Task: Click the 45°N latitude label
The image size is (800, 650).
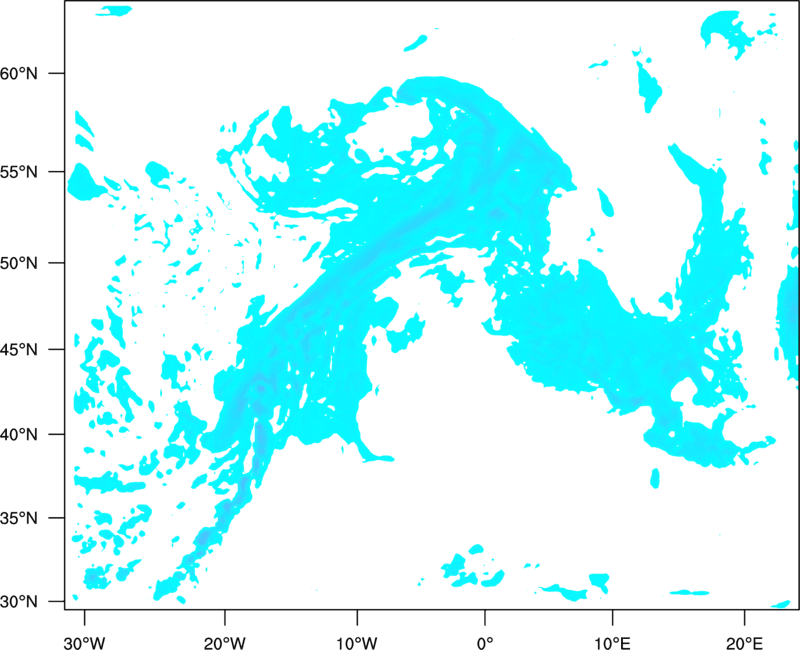Action: 19,349
